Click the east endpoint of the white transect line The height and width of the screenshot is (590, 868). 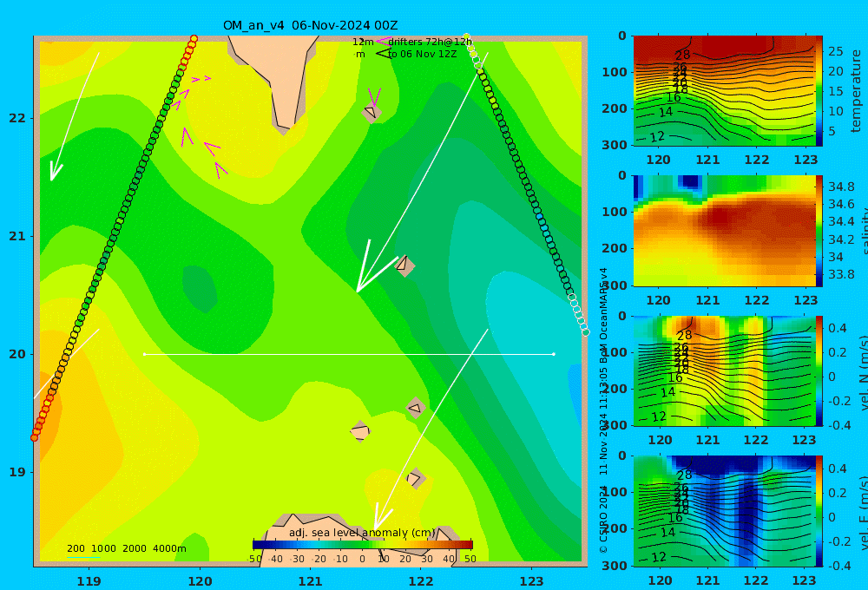[554, 354]
